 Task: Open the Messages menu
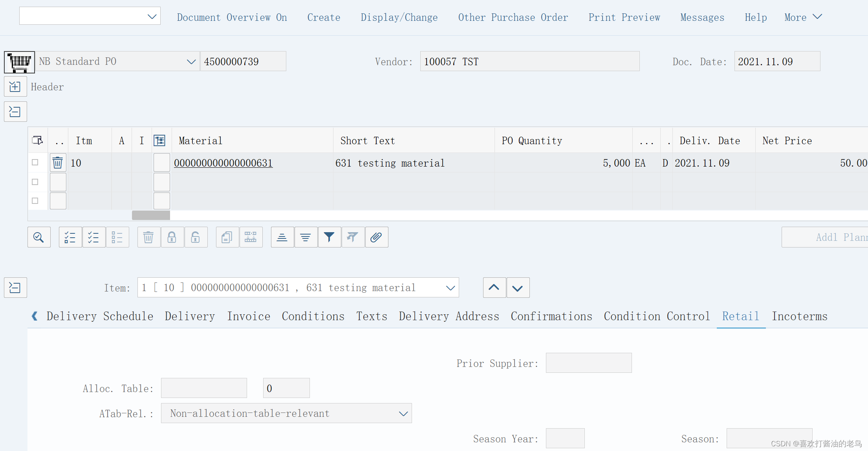(702, 17)
